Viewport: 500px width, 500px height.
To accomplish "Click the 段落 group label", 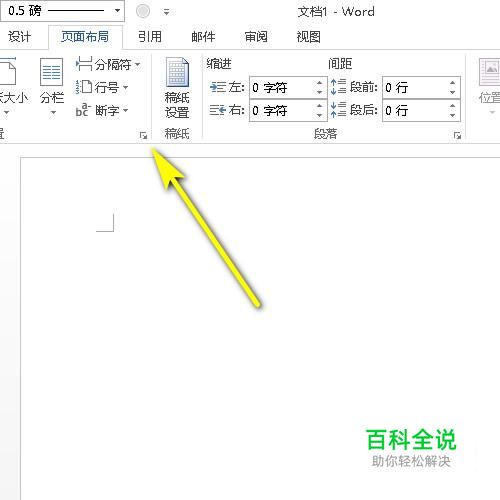I will pos(326,134).
